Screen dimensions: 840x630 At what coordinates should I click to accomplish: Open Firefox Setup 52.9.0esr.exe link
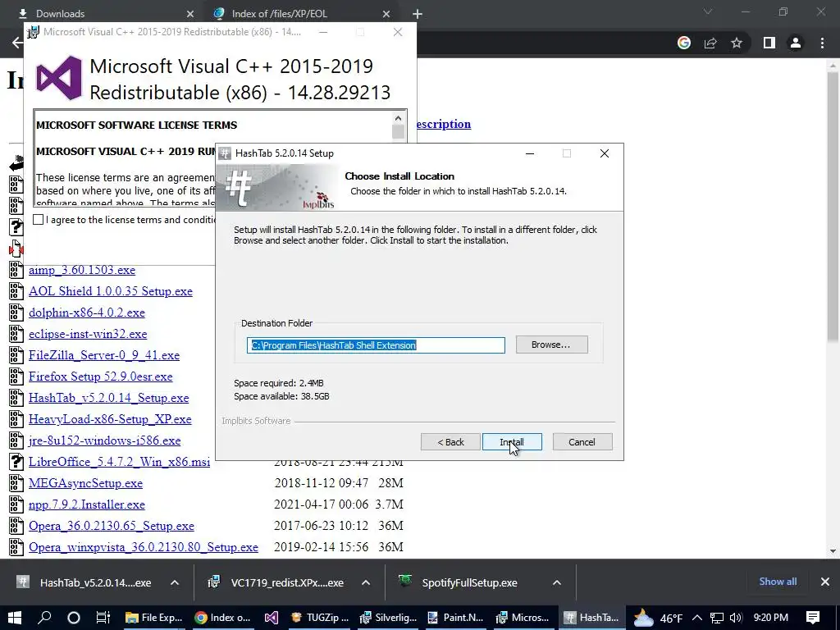point(101,377)
